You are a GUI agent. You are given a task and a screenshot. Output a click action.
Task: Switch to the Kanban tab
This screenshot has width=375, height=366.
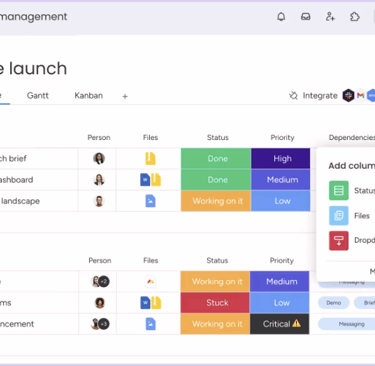point(89,96)
